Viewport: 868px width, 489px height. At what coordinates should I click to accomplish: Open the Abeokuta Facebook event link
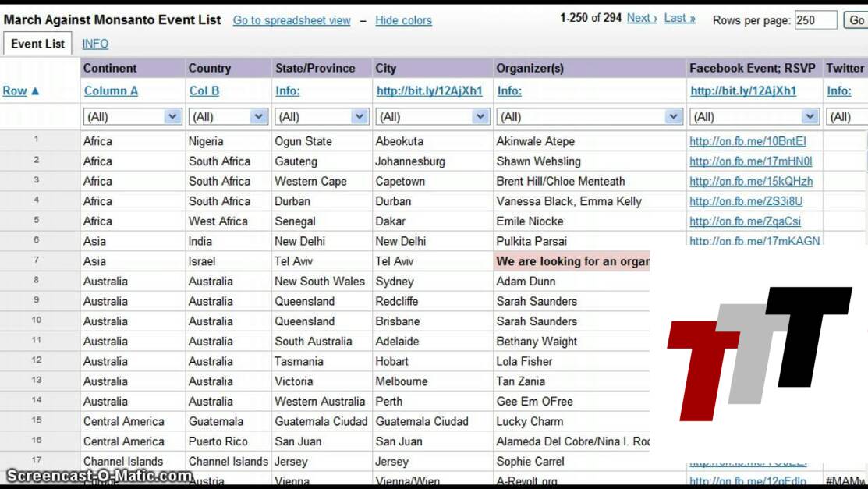pyautogui.click(x=747, y=141)
